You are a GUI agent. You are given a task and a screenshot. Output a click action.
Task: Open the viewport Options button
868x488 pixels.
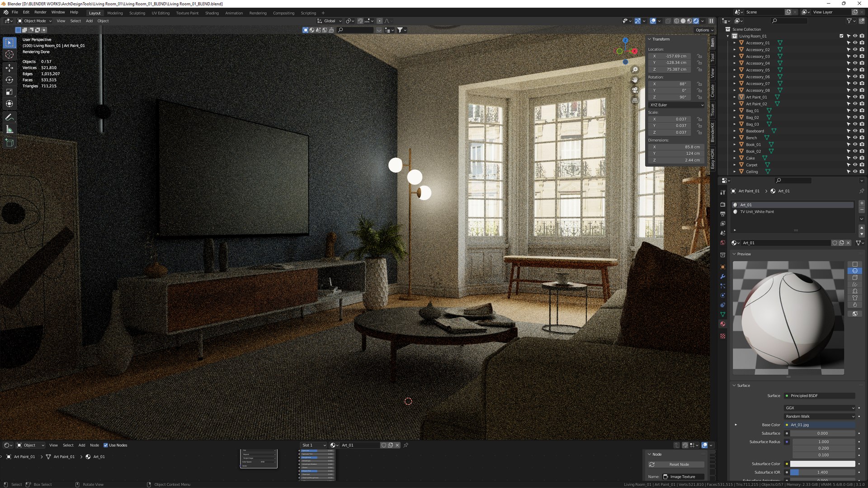tap(704, 30)
